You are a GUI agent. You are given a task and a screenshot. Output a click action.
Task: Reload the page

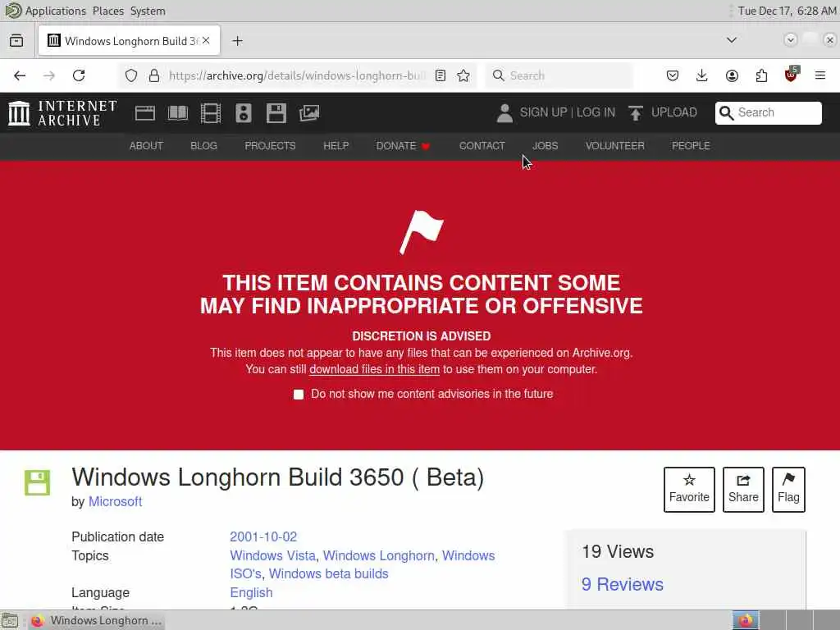coord(79,75)
